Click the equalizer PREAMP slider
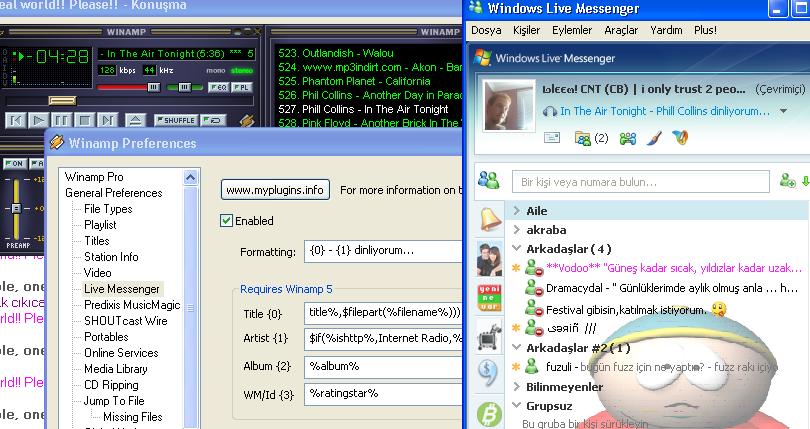 pos(17,208)
